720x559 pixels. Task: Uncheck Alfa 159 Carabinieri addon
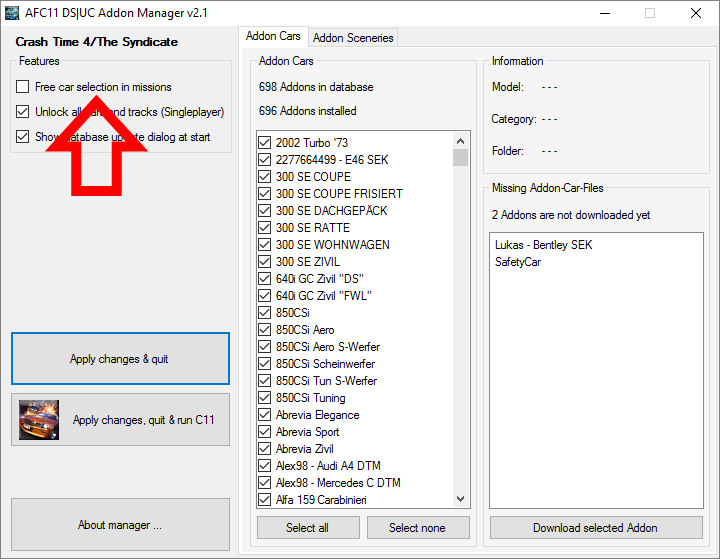point(265,500)
